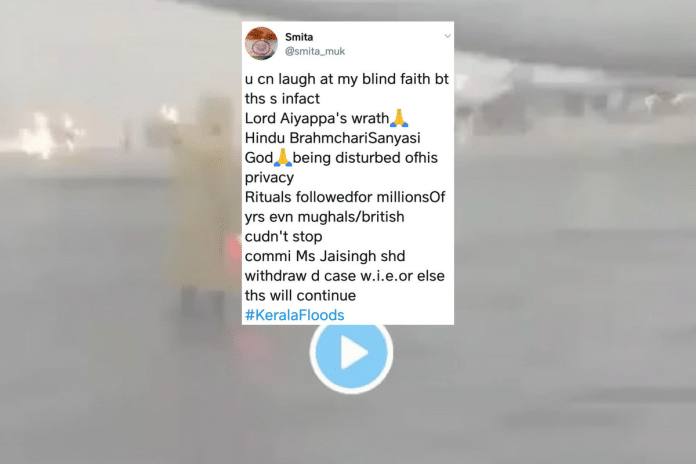
Task: Click the folded hands emoji after 'wrath'
Action: pyautogui.click(x=399, y=118)
